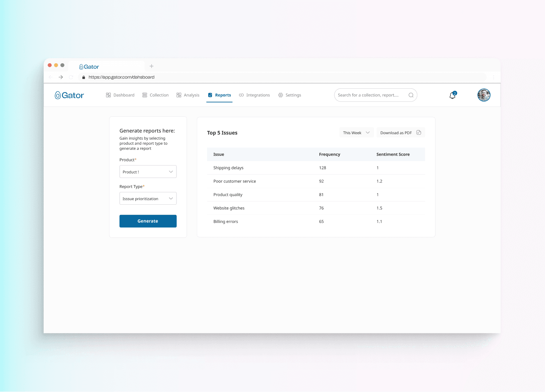This screenshot has height=392, width=545.
Task: Expand the Product dropdown
Action: coord(148,172)
